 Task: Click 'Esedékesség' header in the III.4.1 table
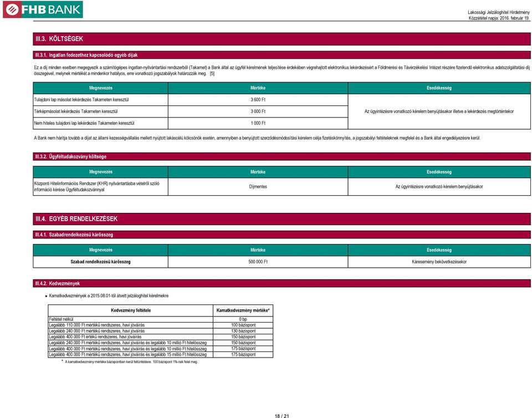[x=439, y=250]
